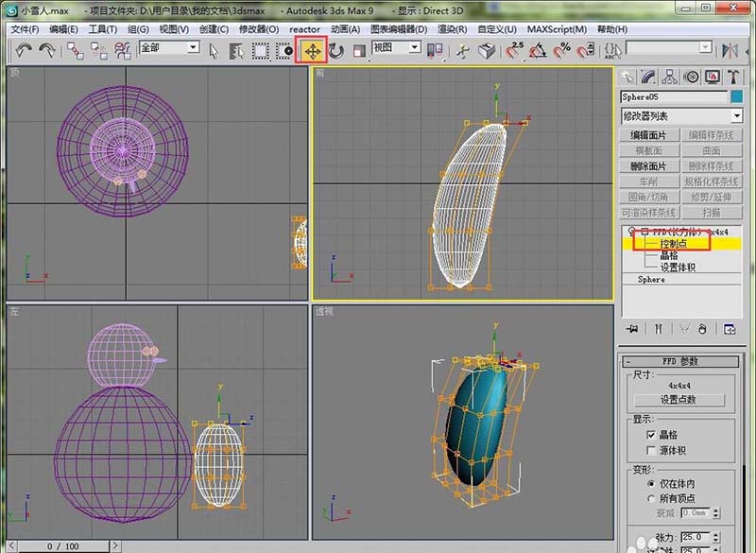Toggle the Percent Snap icon

coord(561,50)
